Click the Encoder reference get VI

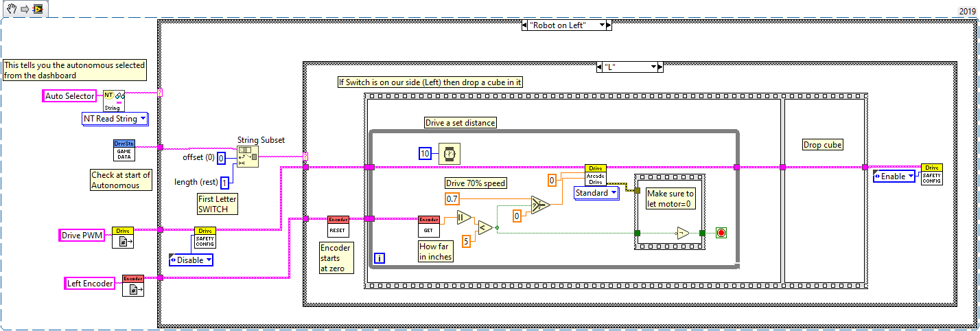point(133,286)
